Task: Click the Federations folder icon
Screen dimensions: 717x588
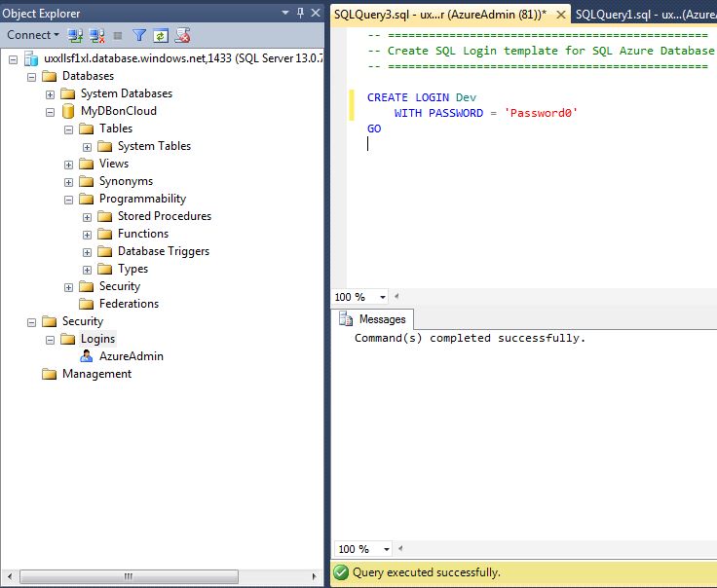Action: [86, 305]
